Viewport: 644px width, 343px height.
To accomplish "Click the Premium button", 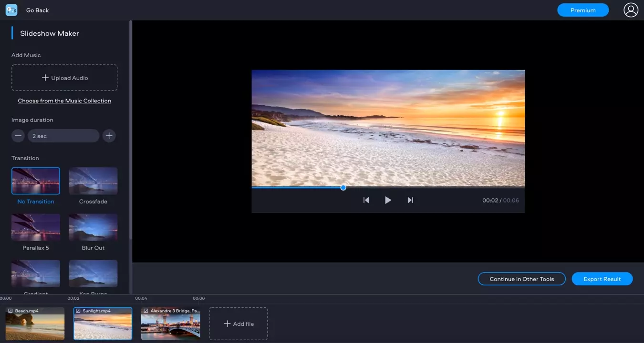I will click(583, 10).
